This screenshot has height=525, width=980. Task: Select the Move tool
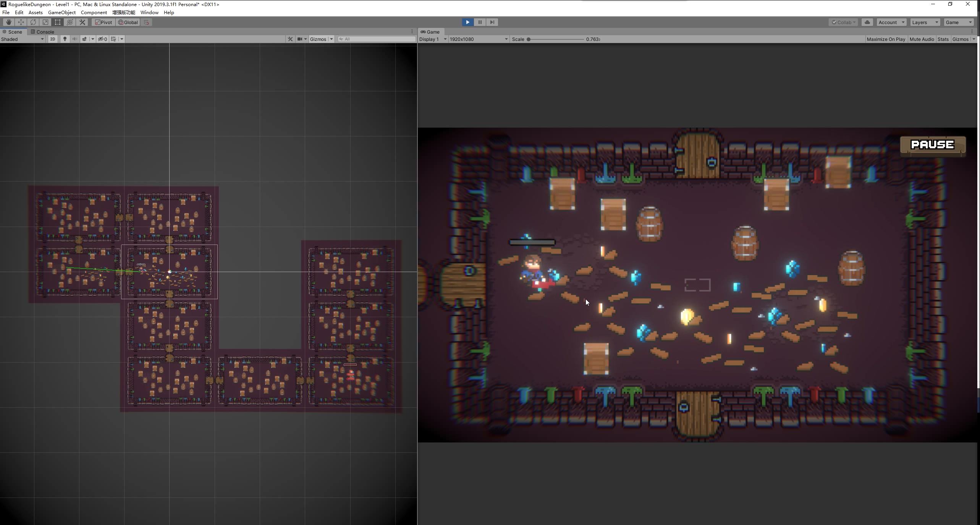click(x=21, y=22)
